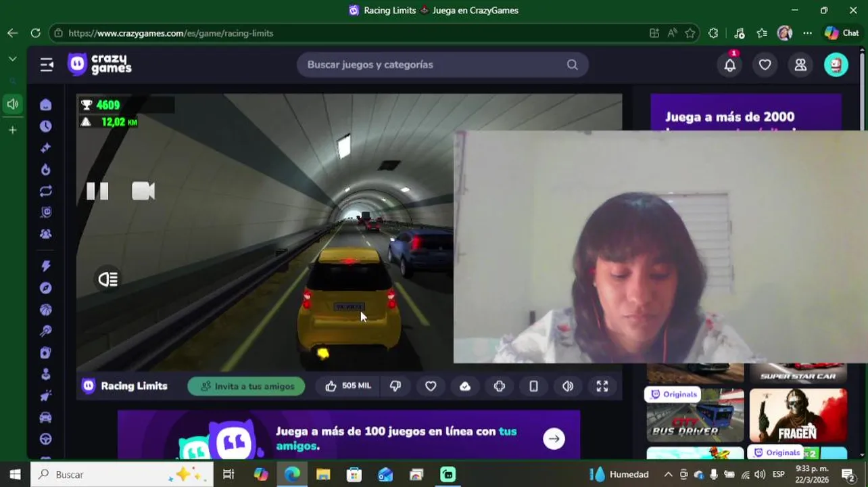Viewport: 868px width, 487px height.
Task: Click 'Juega a más de 2000' ad banner
Action: pyautogui.click(x=746, y=112)
